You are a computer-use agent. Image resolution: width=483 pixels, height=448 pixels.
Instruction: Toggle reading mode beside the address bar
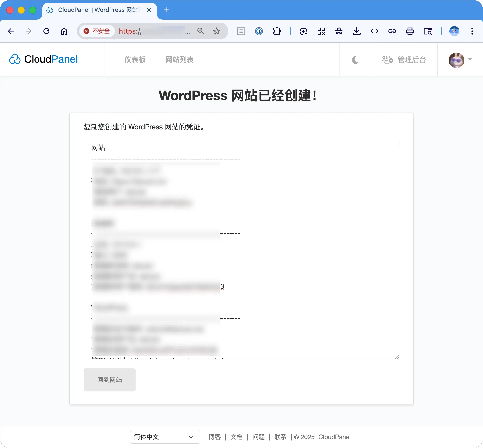pos(241,31)
